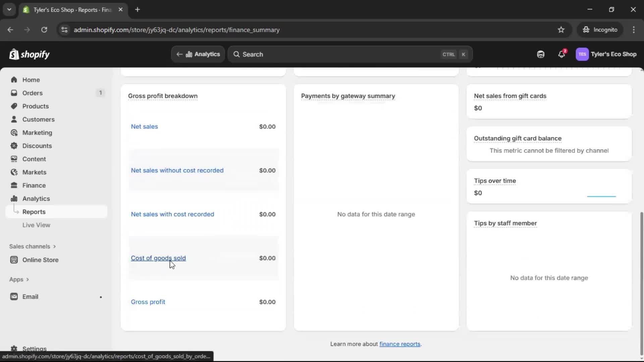Select the Markets icon in sidebar
644x362 pixels.
pos(13,172)
